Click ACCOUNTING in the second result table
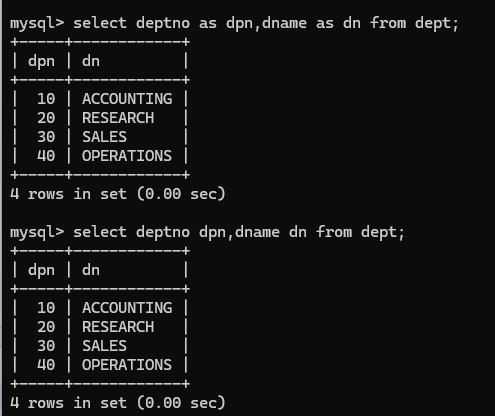Screen dimensions: 495x416 click(127, 308)
